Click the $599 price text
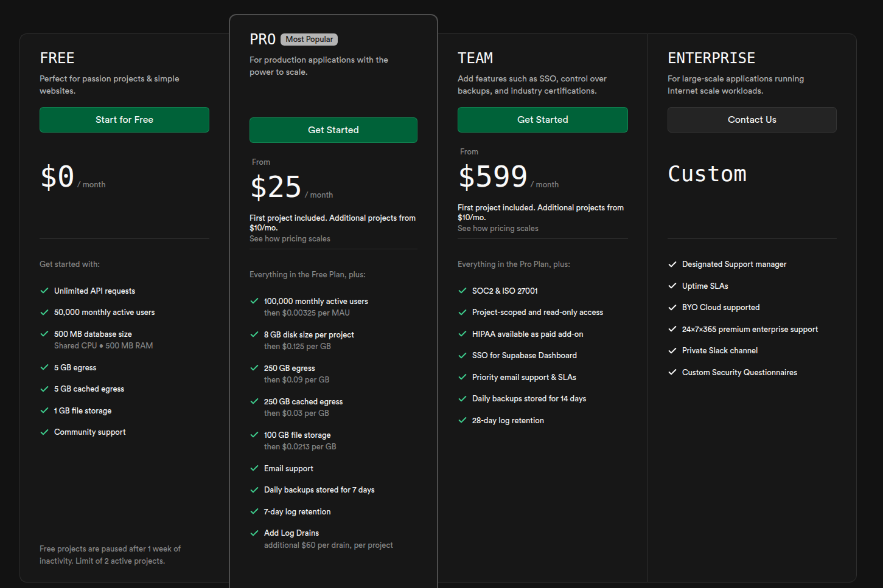Screen dimensions: 883x588 tap(493, 177)
